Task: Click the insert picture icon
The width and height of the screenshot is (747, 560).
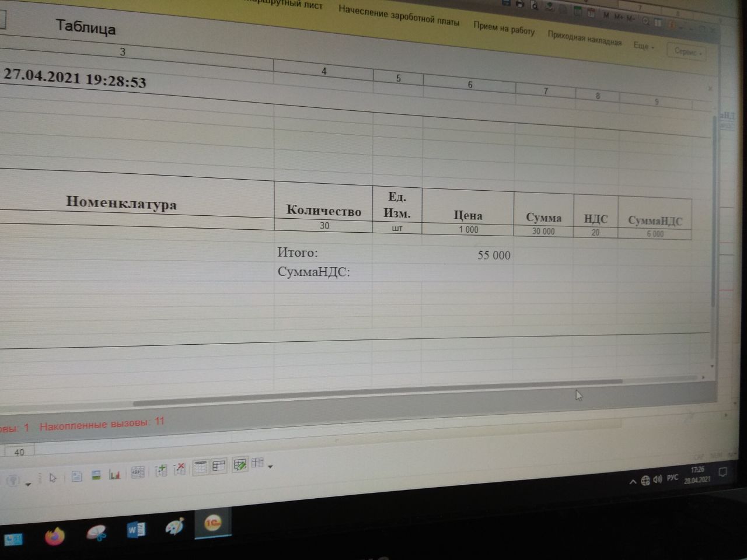Action: pyautogui.click(x=96, y=475)
